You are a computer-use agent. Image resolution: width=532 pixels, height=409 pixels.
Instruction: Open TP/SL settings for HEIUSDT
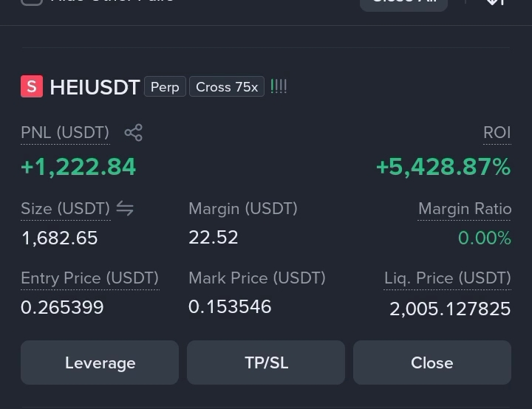(x=266, y=362)
